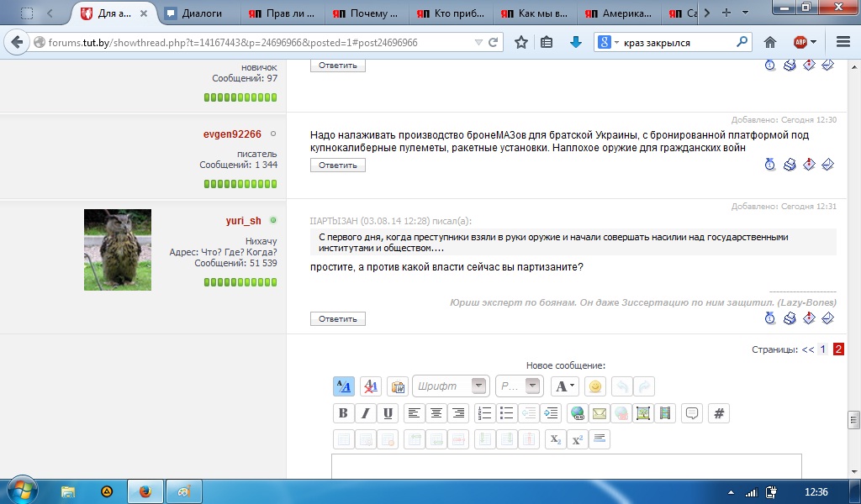Click the insert smiley icon
Viewport: 861px width, 504px height.
pyautogui.click(x=595, y=386)
